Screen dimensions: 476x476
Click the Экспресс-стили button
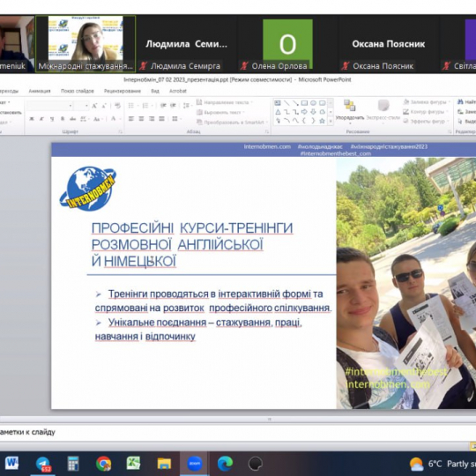click(383, 110)
